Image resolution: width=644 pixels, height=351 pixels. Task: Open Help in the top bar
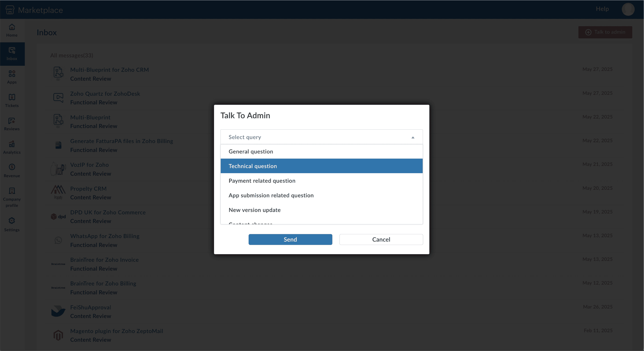(602, 9)
